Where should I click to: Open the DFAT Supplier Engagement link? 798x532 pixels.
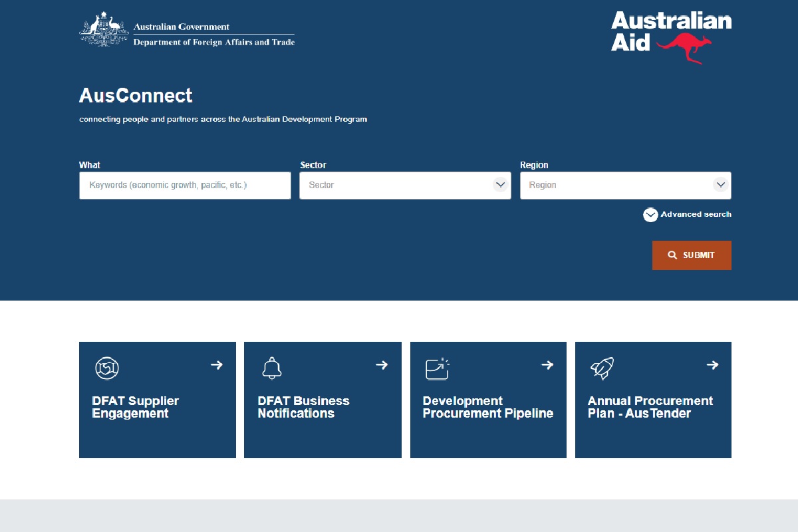click(135, 407)
